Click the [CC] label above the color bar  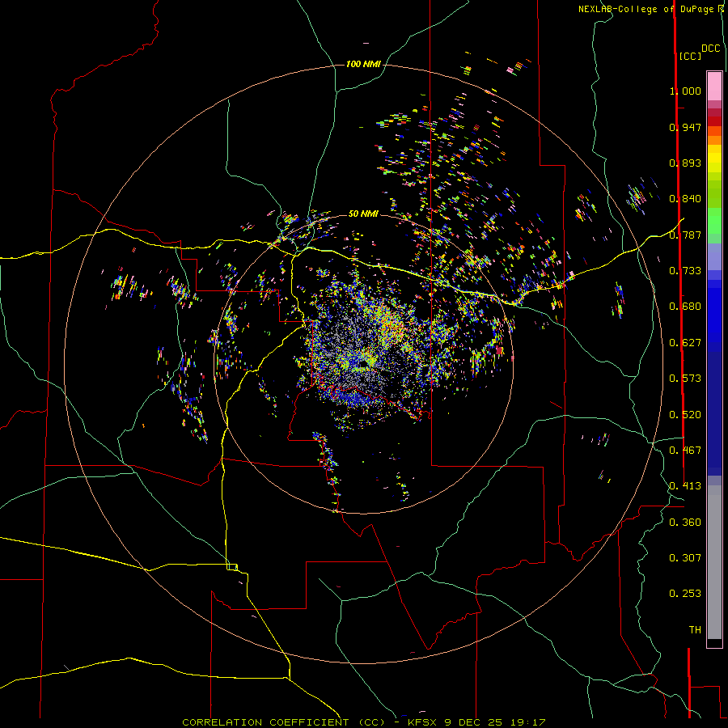tap(691, 56)
